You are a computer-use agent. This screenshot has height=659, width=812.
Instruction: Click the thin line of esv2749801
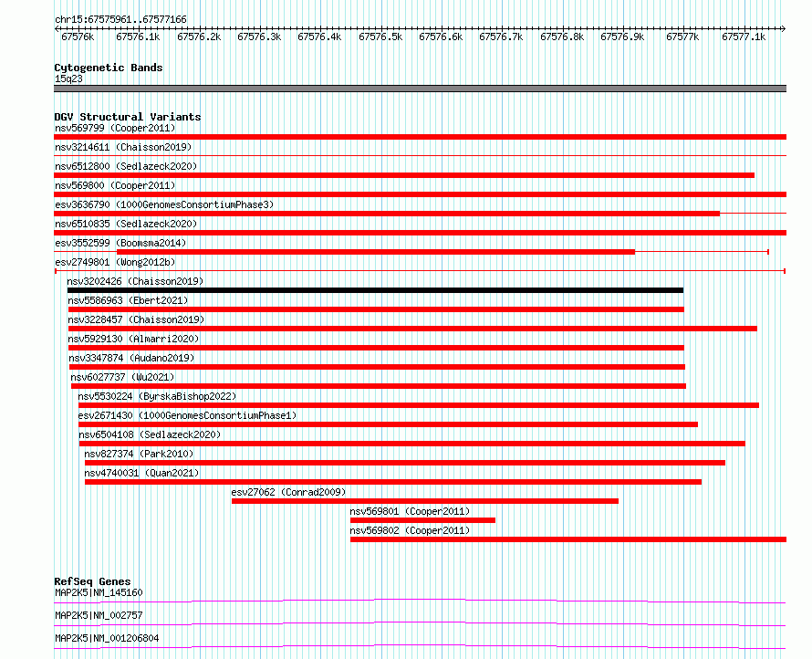point(421,271)
